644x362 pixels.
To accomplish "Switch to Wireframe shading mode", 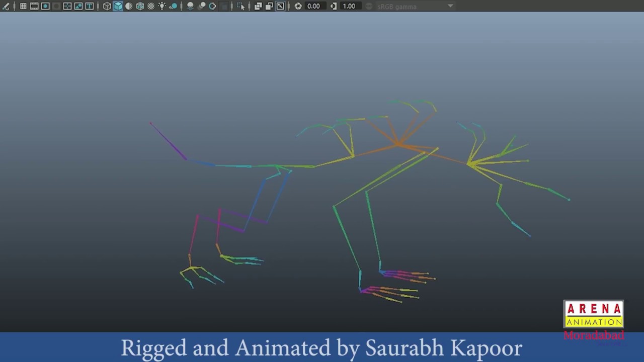I will (107, 6).
